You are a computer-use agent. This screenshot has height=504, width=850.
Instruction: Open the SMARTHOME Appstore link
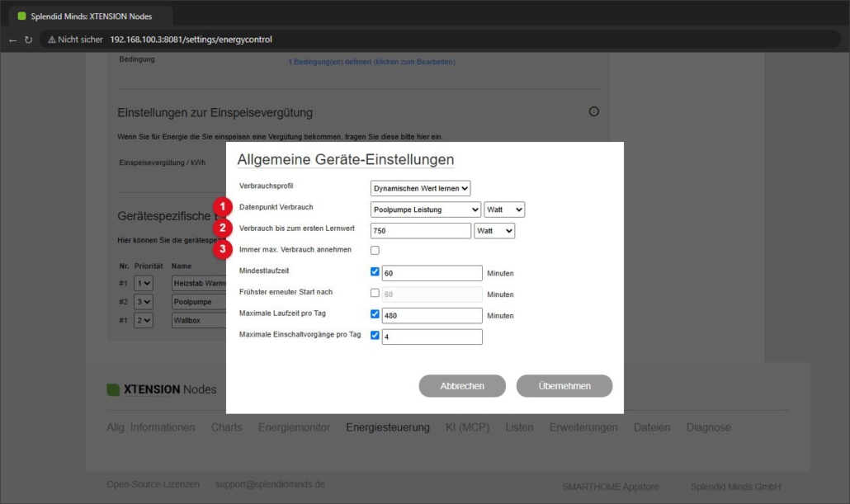[611, 487]
